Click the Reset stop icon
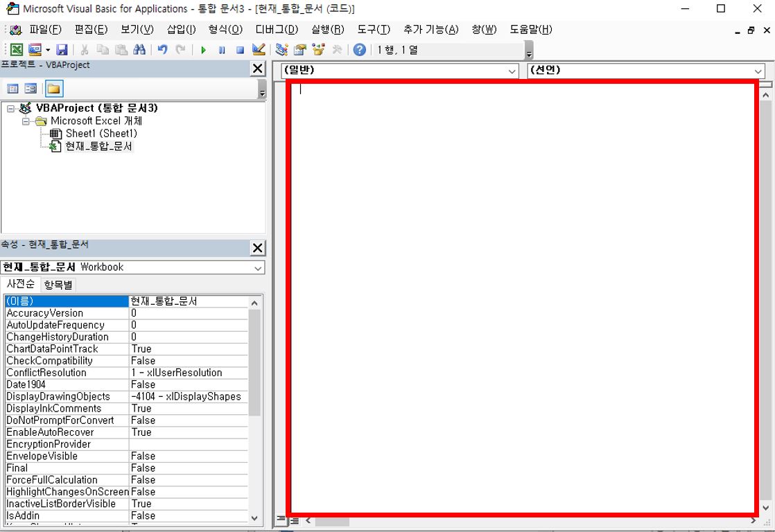Viewport: 775px width, 532px height. pos(241,50)
